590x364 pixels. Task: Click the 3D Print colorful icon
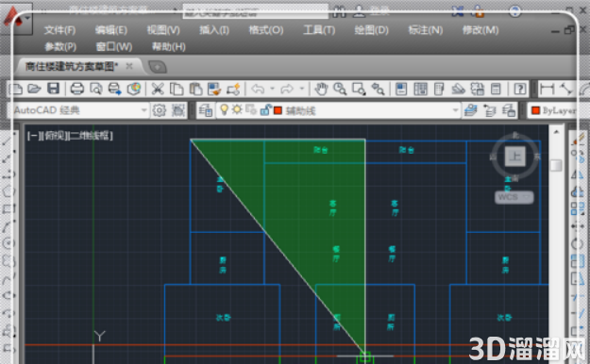(x=134, y=90)
